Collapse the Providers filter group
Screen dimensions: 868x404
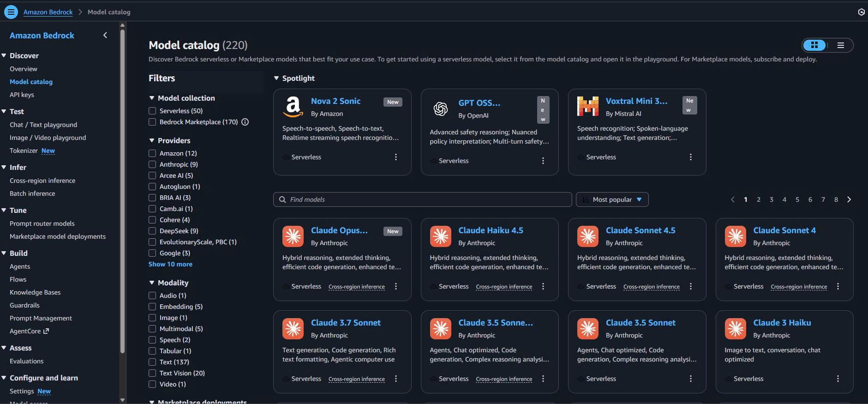pyautogui.click(x=152, y=140)
